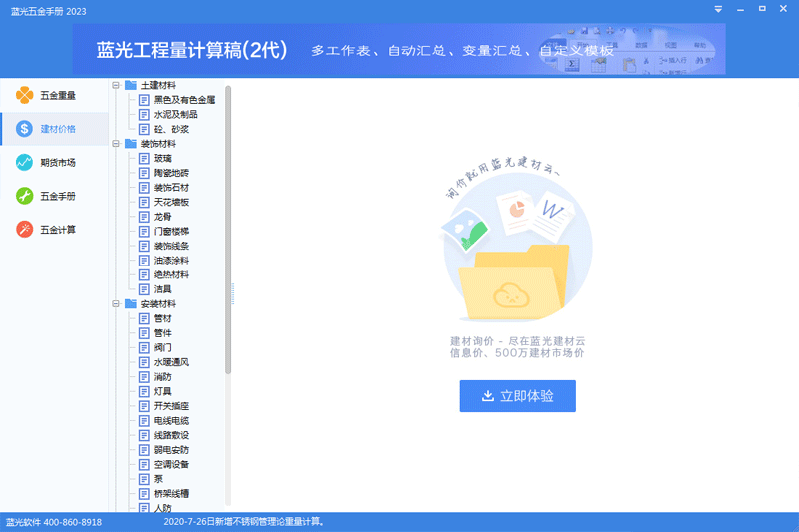Viewport: 799px width, 532px height.
Task: Select the 消防 tree item
Action: (163, 377)
